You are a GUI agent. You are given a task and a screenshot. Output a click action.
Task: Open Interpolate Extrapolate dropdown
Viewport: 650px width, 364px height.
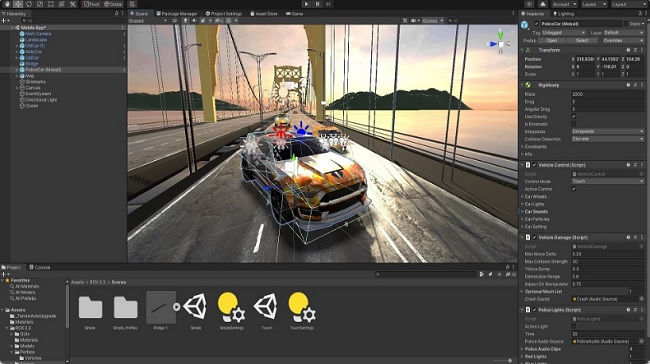coord(608,131)
